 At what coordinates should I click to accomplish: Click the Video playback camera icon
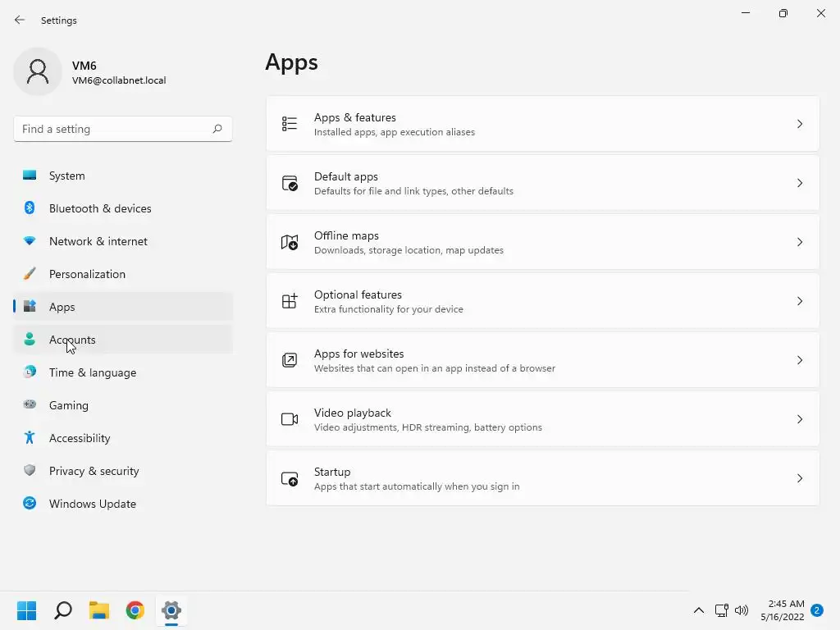(290, 419)
